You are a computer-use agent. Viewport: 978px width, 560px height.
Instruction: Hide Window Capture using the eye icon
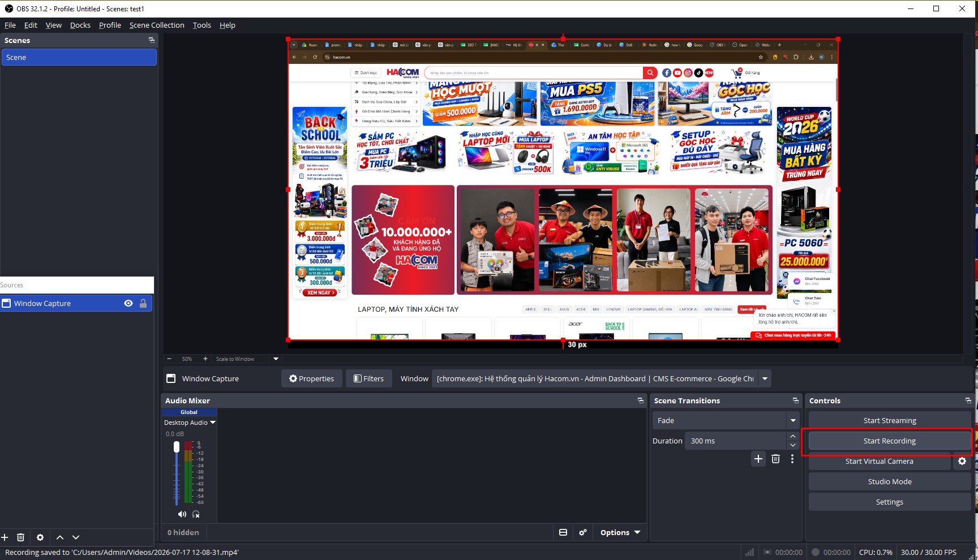pos(128,303)
